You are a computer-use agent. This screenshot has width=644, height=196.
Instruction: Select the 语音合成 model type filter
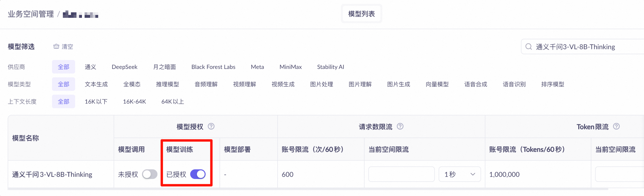coord(476,84)
